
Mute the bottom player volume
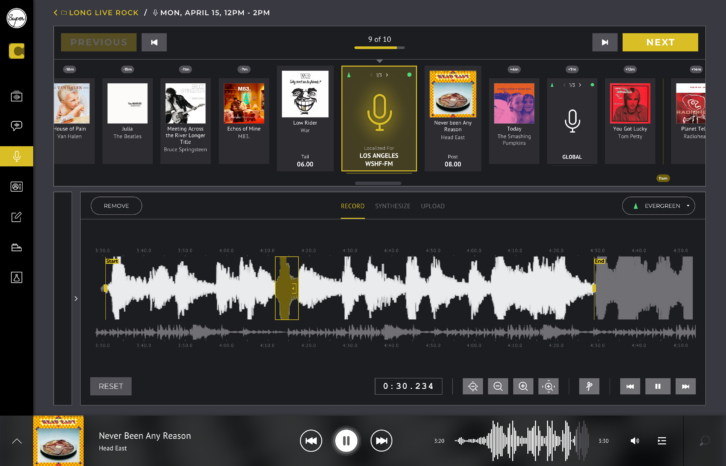tap(635, 441)
